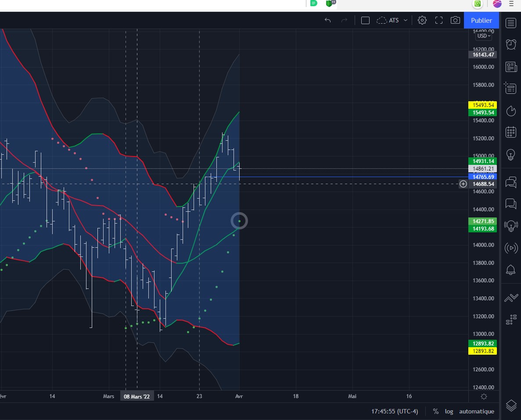The width and height of the screenshot is (521, 420).
Task: Click the yellow 15493.54 price label
Action: (x=482, y=105)
